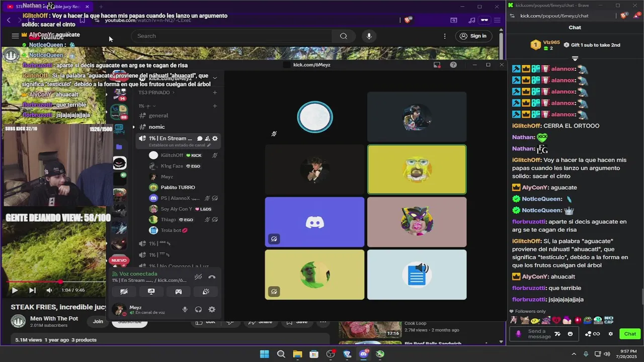This screenshot has height=362, width=644.
Task: Open Men With The Pot channel name
Action: click(54, 318)
